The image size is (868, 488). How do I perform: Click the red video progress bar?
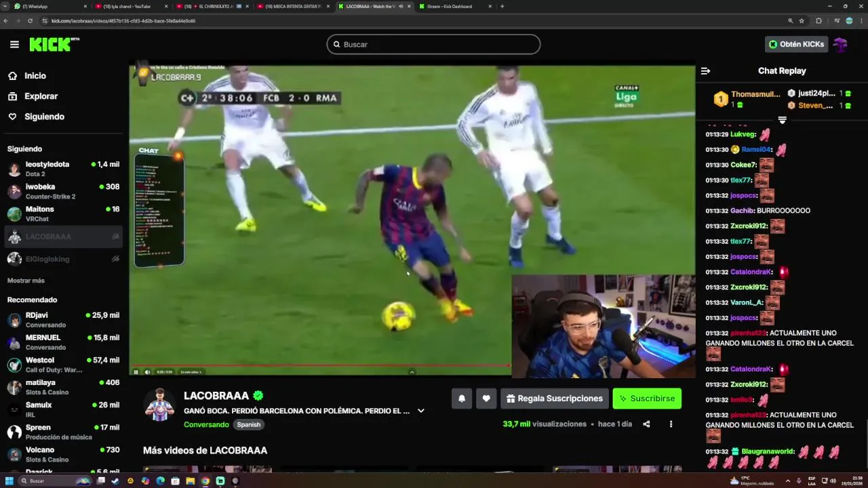coord(320,367)
